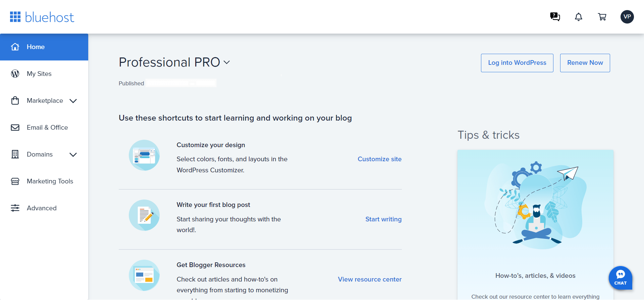Click the Tips & tricks heading
Screen dimensions: 644x300
(489, 135)
